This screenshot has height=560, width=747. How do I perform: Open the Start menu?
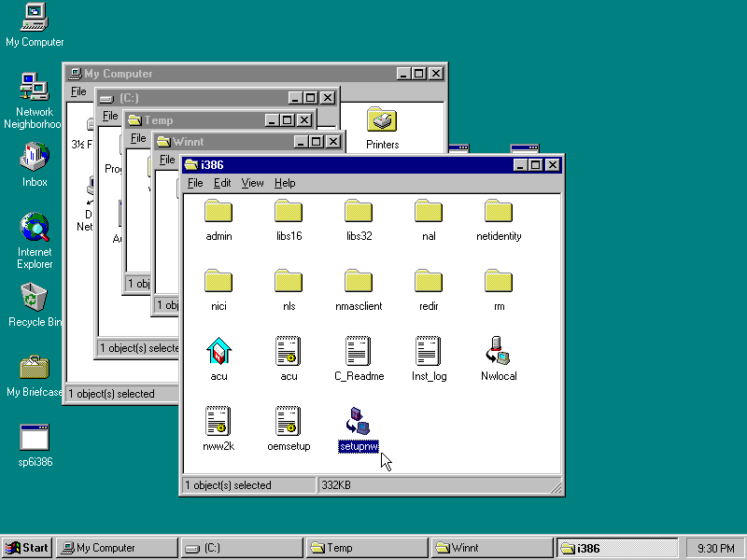coord(27,548)
